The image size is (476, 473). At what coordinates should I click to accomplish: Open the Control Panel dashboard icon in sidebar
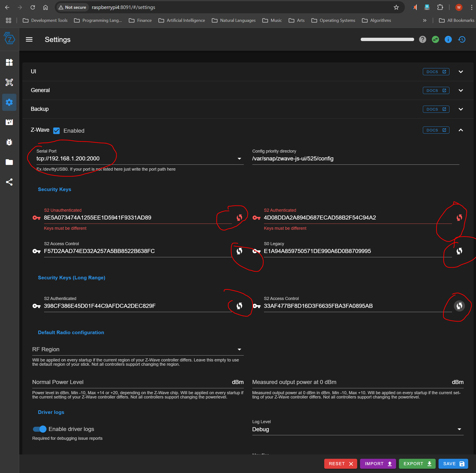point(9,62)
